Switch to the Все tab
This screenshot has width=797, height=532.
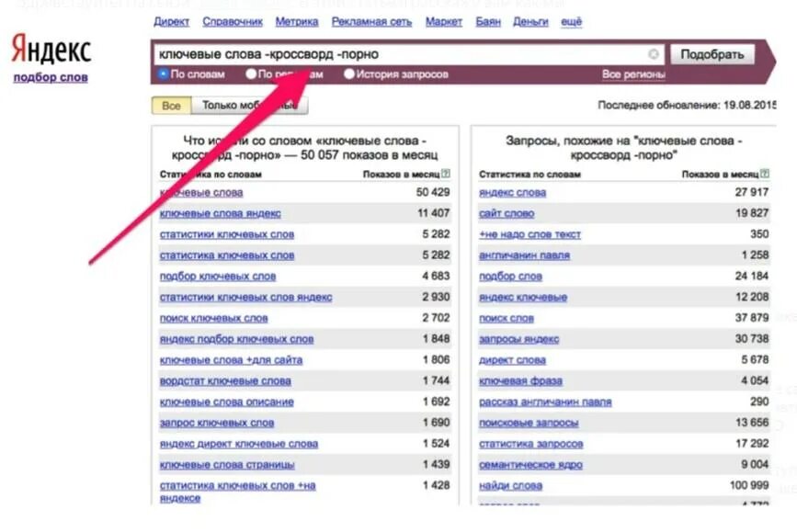(171, 106)
